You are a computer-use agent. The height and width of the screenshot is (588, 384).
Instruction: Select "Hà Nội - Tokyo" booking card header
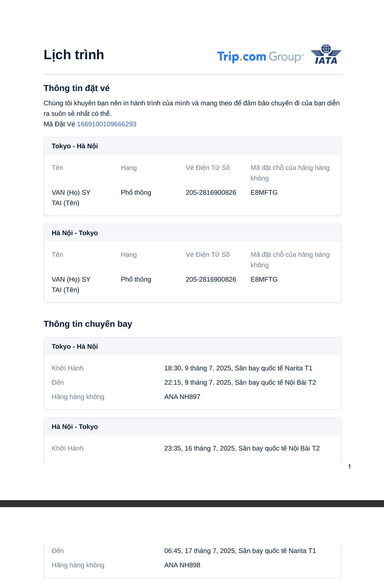(x=75, y=233)
